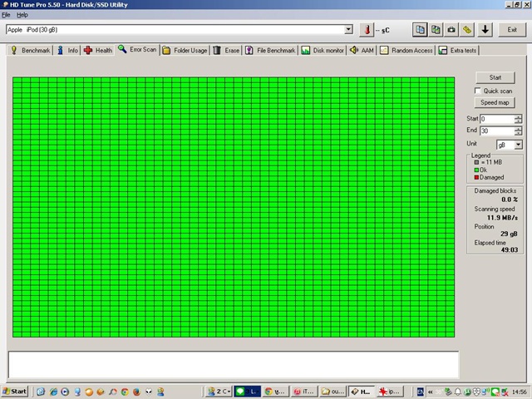This screenshot has width=532, height=399.
Task: Click the camera save screenshot icon
Action: point(451,30)
